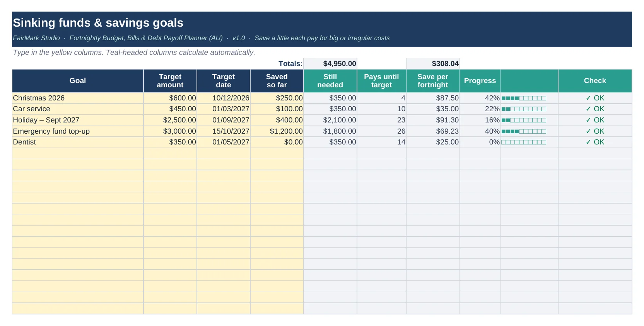The width and height of the screenshot is (644, 326).
Task: Select the 'Holiday – Sept 2027' goal cell
Action: (x=78, y=120)
